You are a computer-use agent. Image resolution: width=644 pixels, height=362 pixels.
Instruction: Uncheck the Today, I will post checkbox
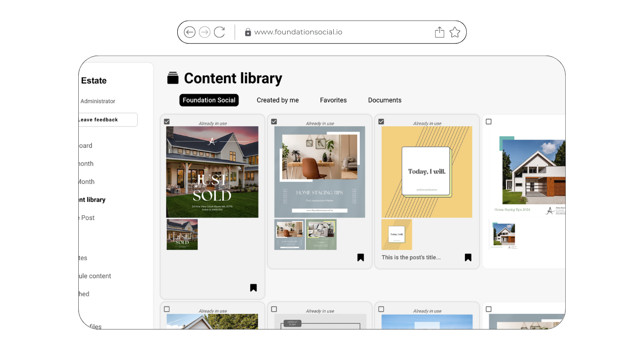click(x=381, y=122)
